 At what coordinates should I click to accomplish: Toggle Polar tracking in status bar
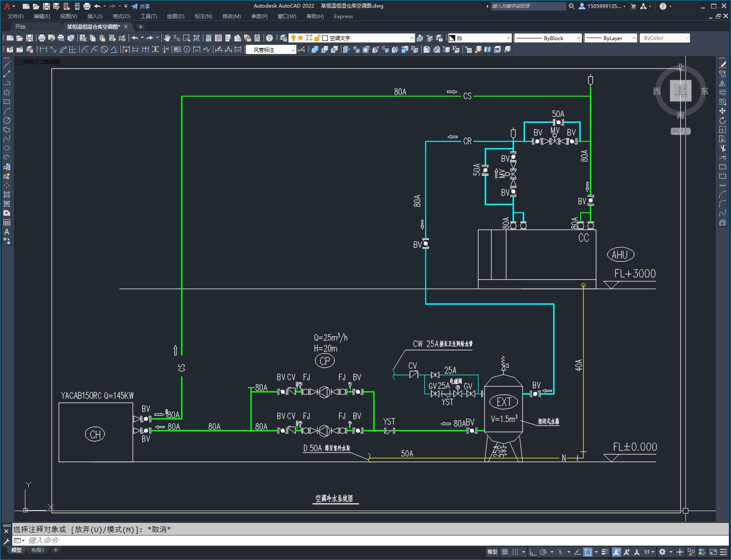coord(543,552)
